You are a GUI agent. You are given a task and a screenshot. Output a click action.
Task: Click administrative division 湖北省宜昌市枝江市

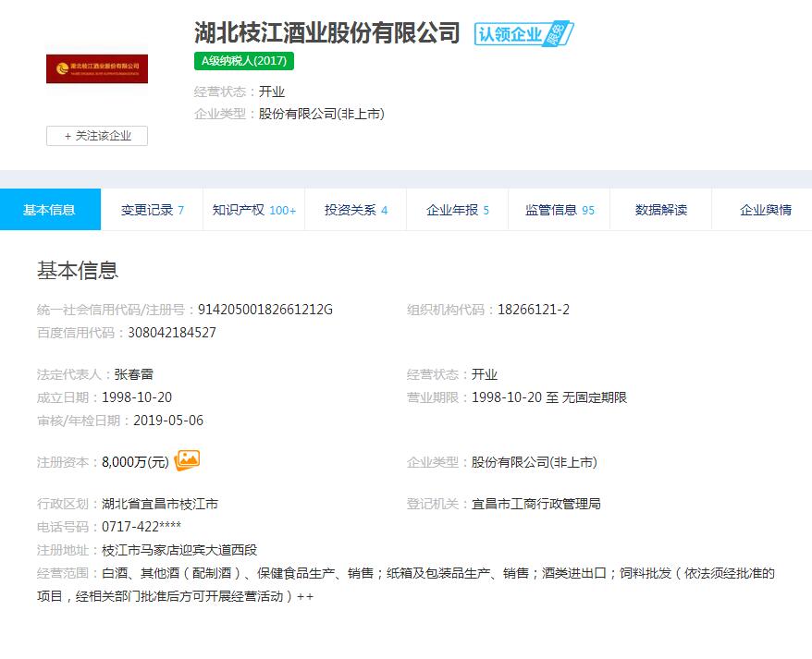[159, 504]
